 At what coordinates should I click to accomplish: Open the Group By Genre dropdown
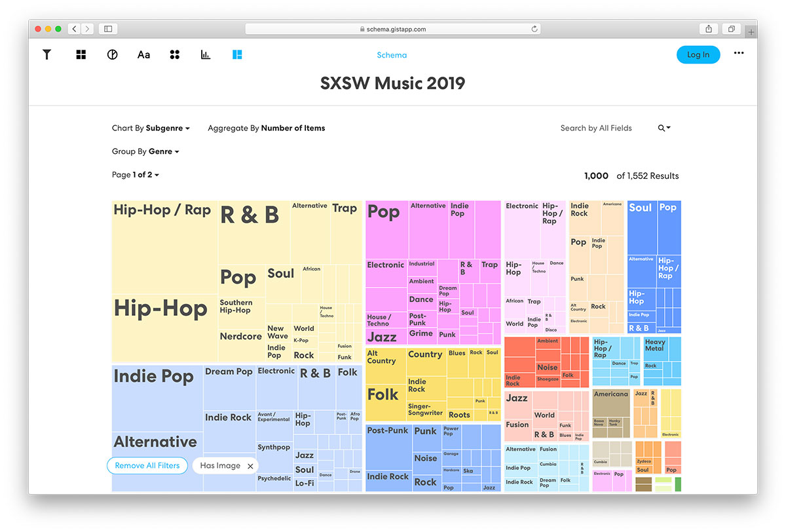click(145, 151)
